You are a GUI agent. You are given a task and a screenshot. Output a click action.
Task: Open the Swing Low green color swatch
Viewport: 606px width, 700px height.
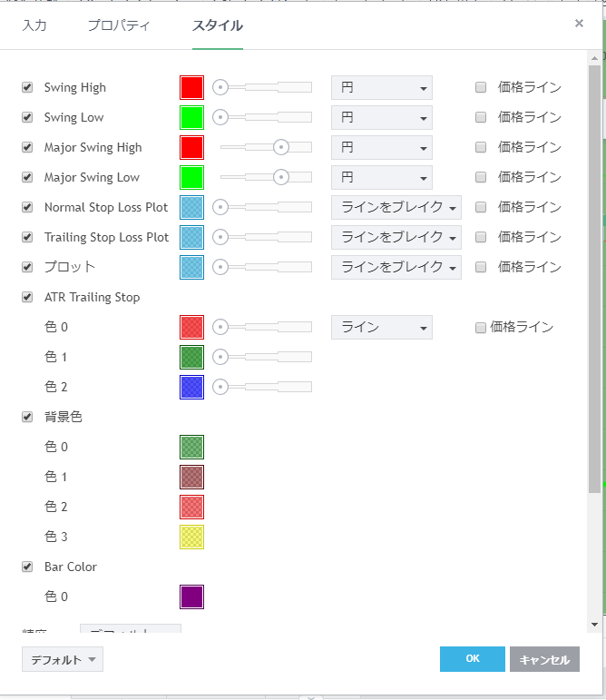(x=191, y=117)
